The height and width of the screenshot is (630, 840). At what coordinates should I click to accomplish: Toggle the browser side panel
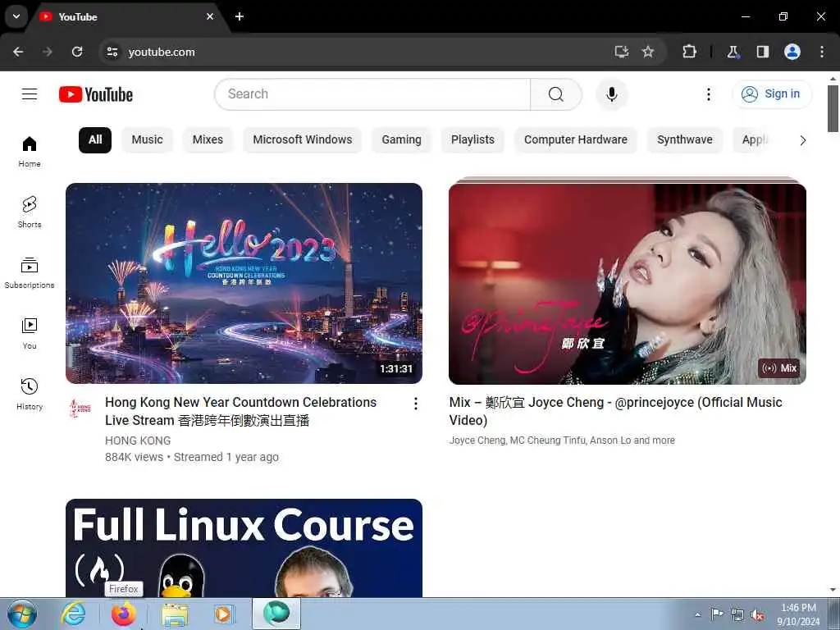[762, 52]
